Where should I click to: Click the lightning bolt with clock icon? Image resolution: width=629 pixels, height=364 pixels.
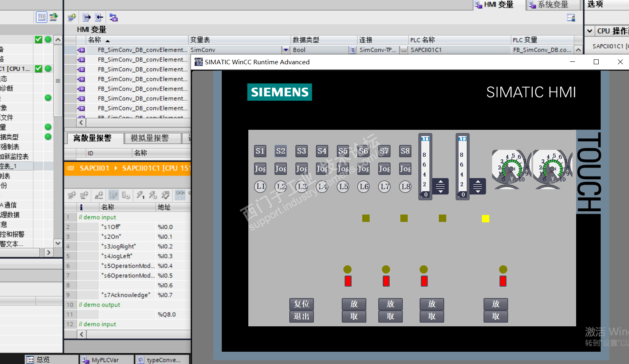[x=153, y=195]
